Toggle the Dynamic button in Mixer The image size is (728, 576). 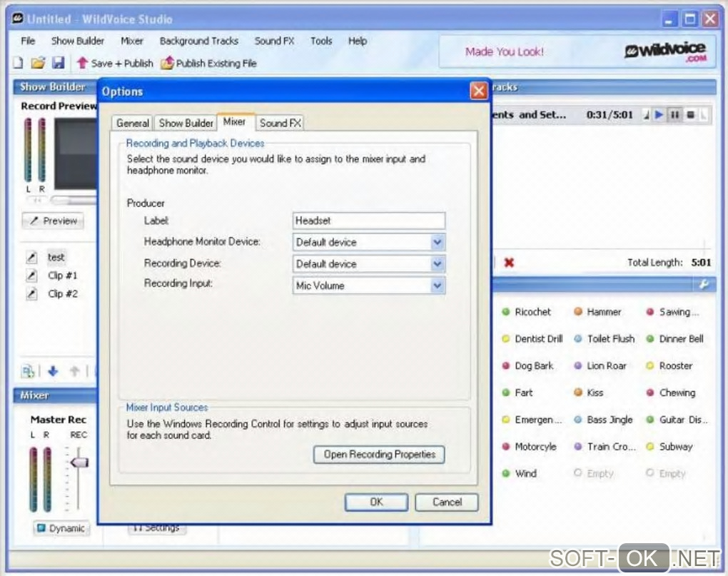coord(61,528)
